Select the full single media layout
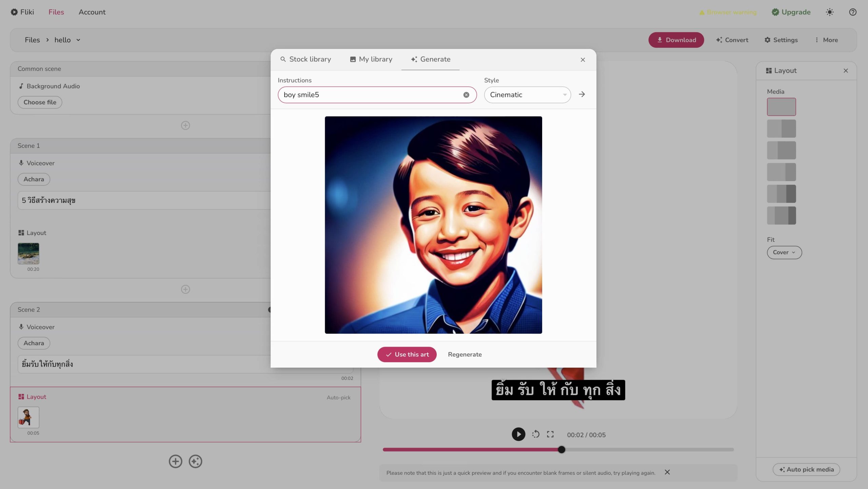 tap(781, 107)
